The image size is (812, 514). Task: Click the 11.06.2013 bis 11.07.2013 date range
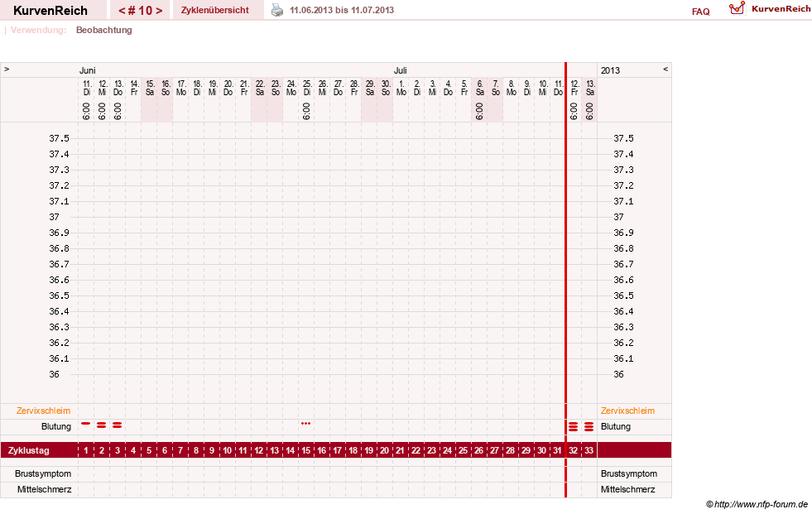point(342,10)
